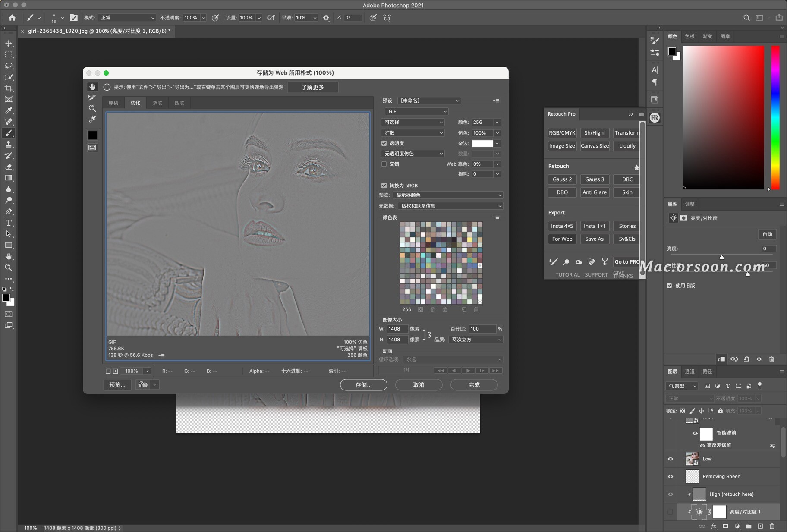This screenshot has width=787, height=532.
Task: Select the Eyedropper tool in Photoshop toolbar
Action: click(x=9, y=111)
